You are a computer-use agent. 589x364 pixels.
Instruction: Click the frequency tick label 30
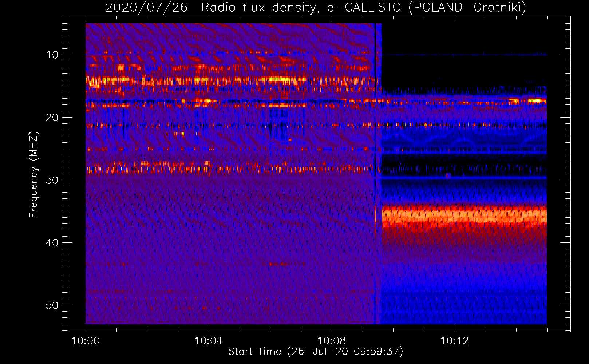tap(52, 180)
